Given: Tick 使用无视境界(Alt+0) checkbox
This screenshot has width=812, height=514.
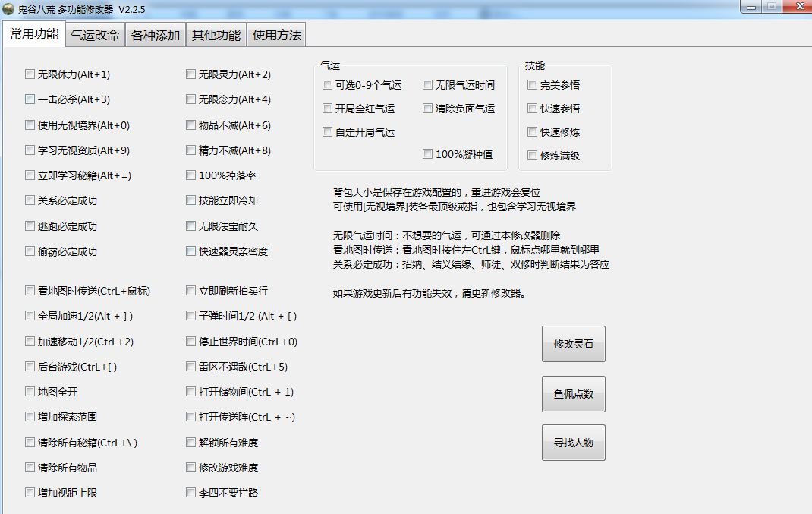Looking at the screenshot, I should pyautogui.click(x=30, y=125).
